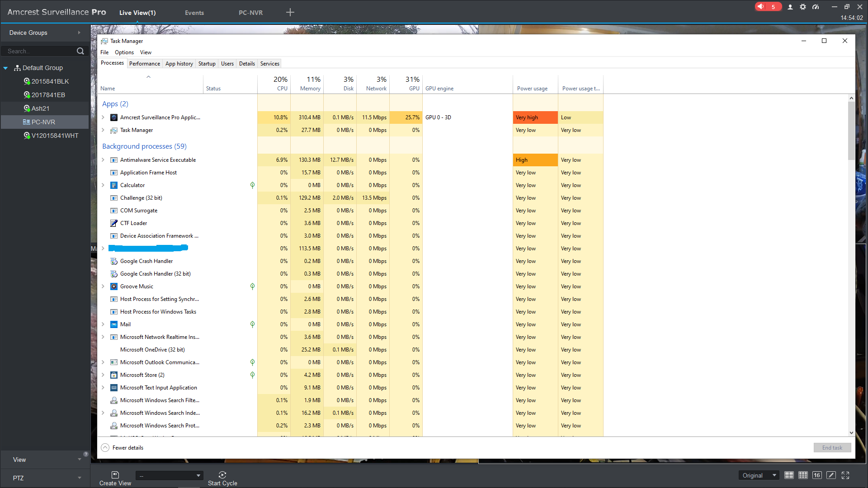Add a new tab with plus icon
The image size is (868, 488).
click(290, 12)
